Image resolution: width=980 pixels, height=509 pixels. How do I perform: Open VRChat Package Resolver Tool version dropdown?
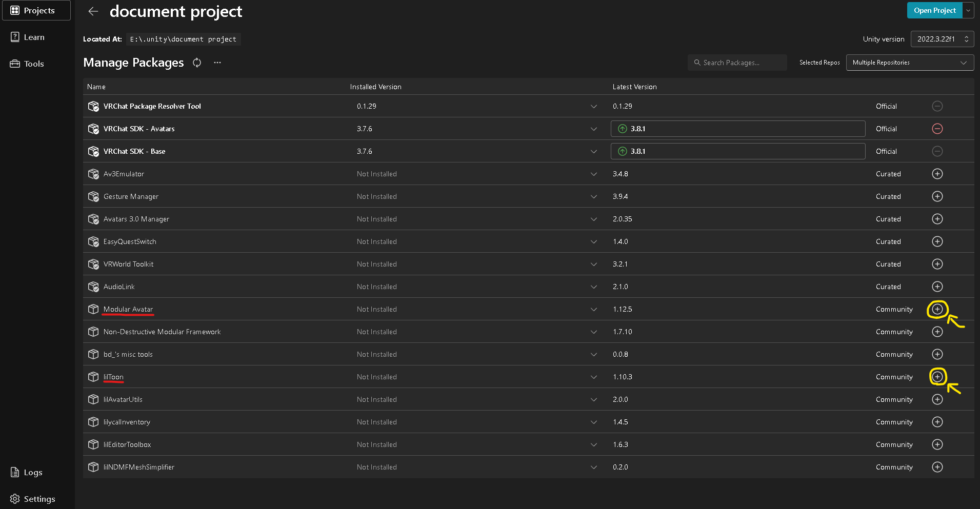click(594, 106)
